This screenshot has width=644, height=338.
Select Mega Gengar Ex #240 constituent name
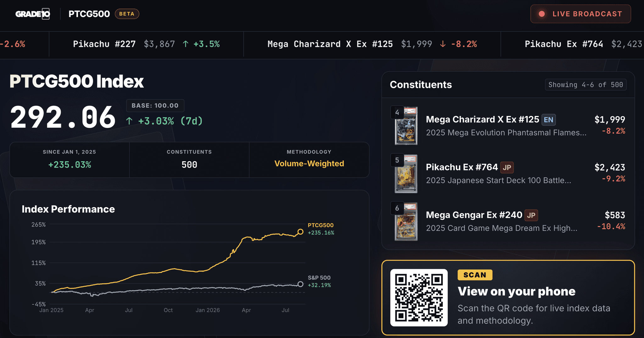pos(474,215)
